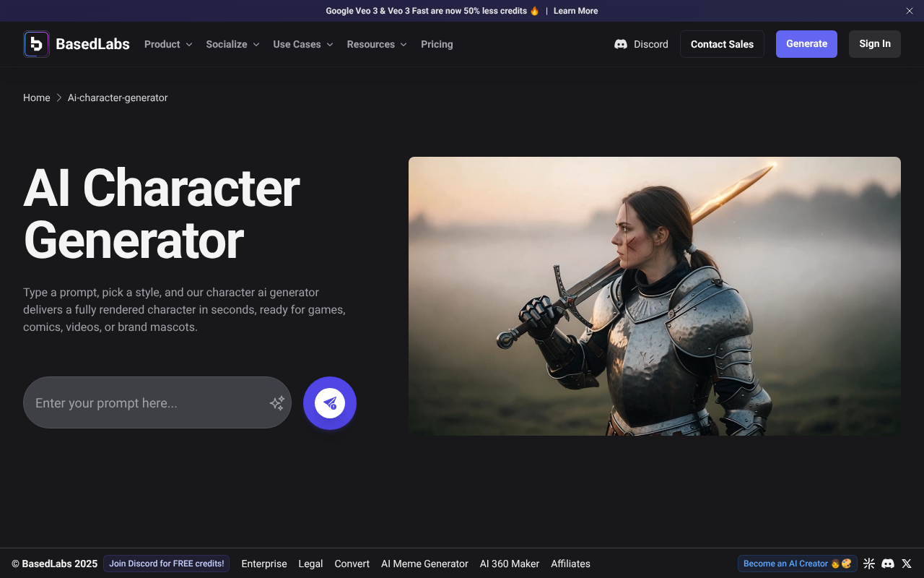Click the Contact Sales button
The image size is (924, 578).
pos(722,44)
